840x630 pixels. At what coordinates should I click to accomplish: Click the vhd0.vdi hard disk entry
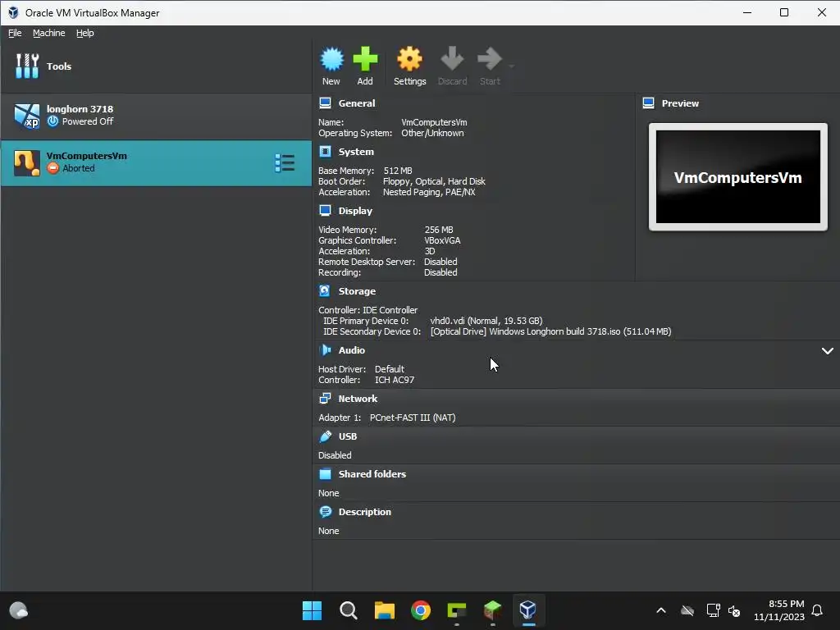[x=486, y=321]
